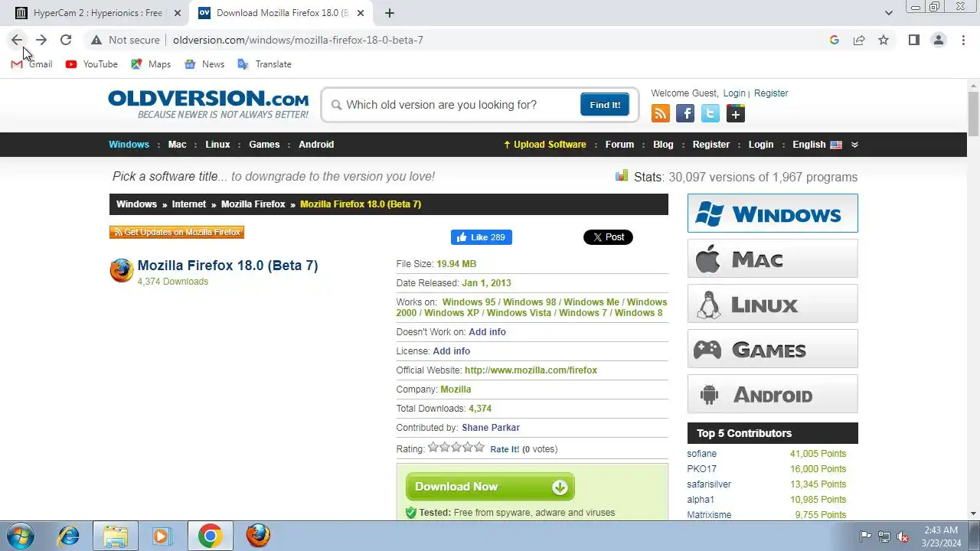Open the YouTube bookmark
The width and height of the screenshot is (980, 551).
point(92,64)
